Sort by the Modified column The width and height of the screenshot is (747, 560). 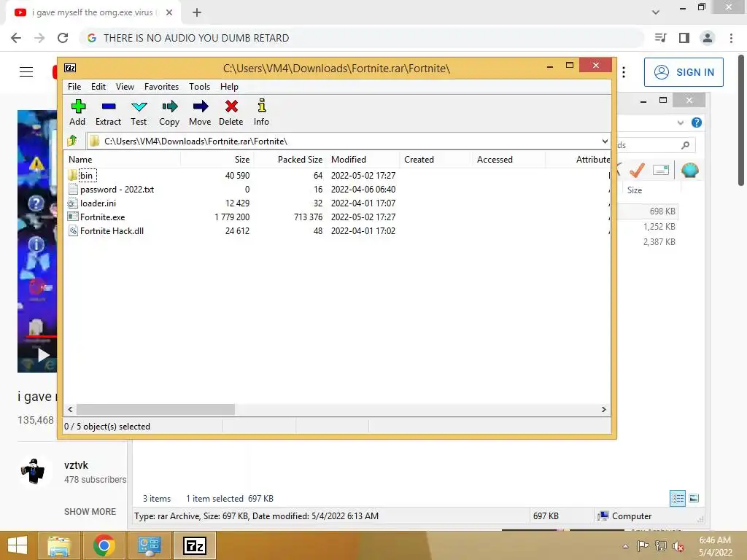[x=363, y=160]
